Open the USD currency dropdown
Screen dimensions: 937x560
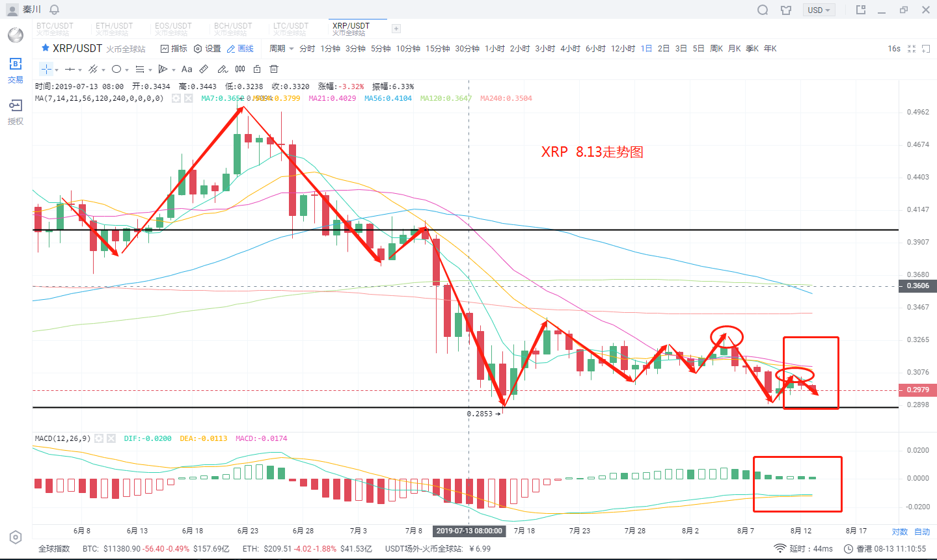click(819, 10)
